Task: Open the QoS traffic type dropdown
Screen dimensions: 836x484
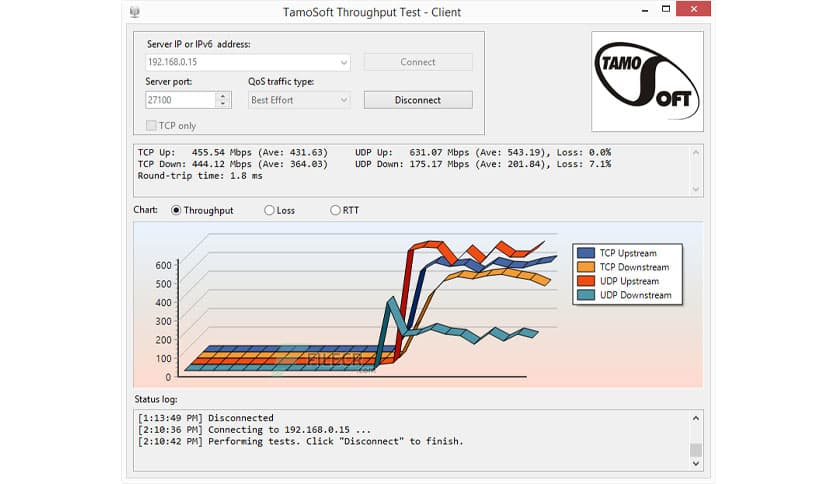Action: pos(344,100)
